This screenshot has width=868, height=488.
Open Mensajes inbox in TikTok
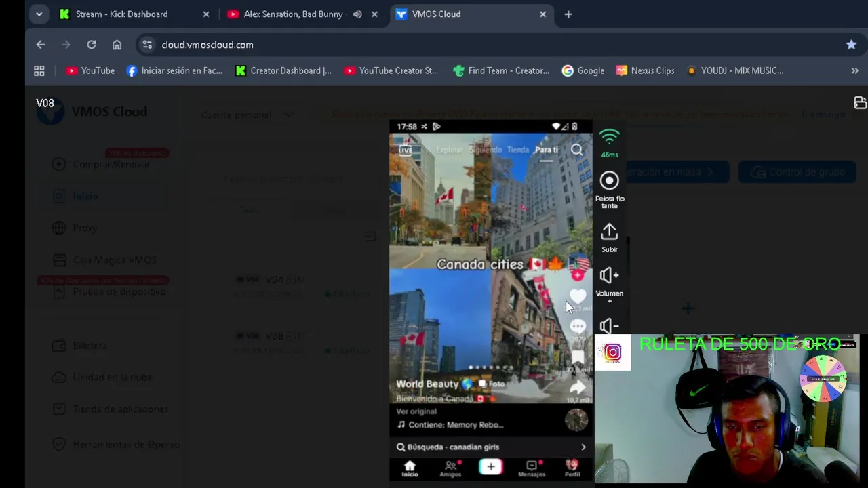(x=532, y=468)
